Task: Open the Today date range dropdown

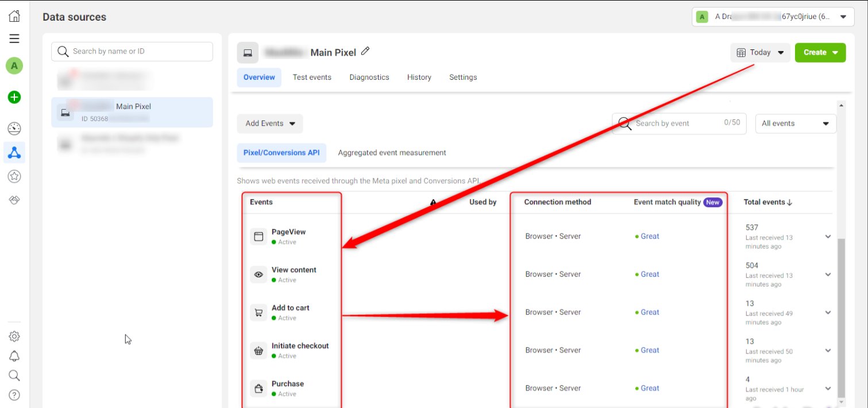Action: click(x=760, y=52)
